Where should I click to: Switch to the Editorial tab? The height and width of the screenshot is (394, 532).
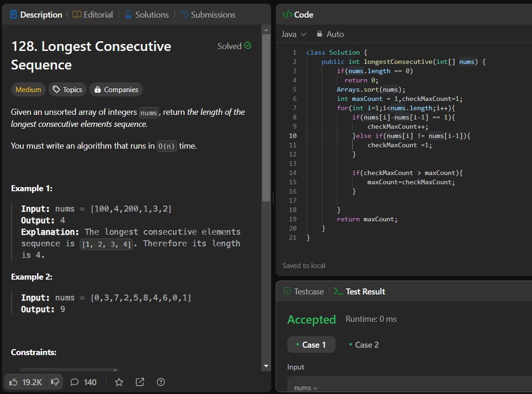[93, 15]
